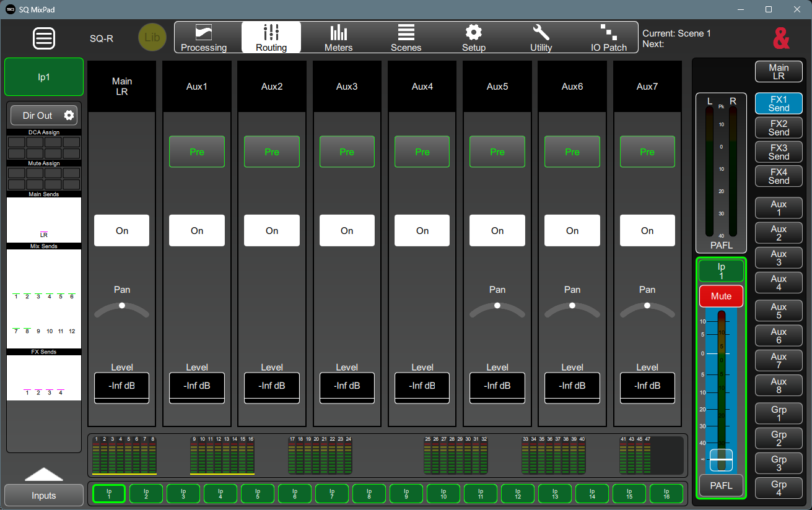
Task: Switch to the Processing tab
Action: click(x=204, y=38)
